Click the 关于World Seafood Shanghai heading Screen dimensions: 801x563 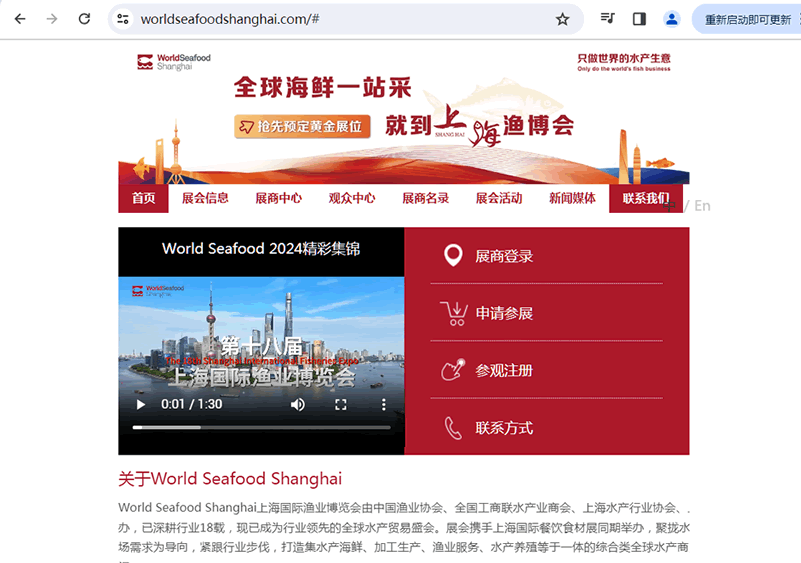click(230, 479)
